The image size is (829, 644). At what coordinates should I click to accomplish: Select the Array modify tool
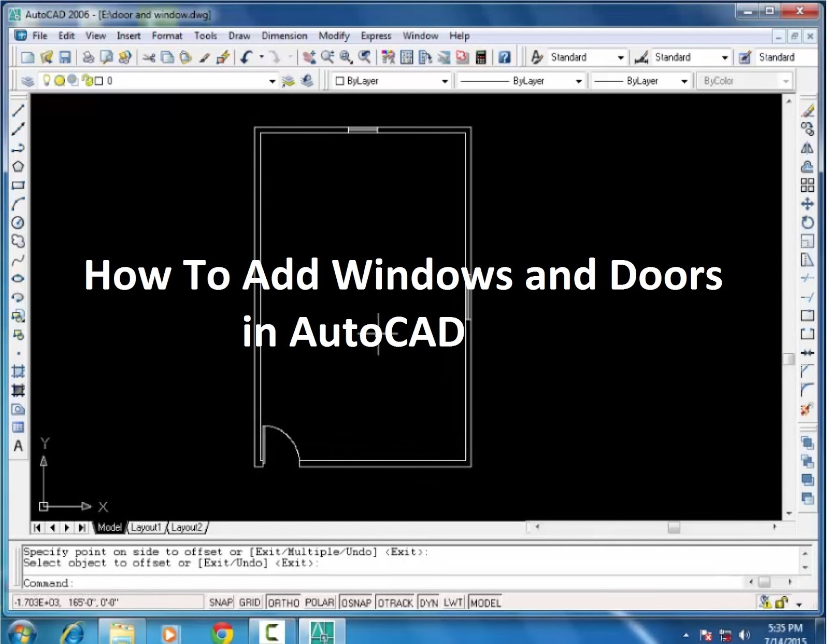(x=807, y=185)
